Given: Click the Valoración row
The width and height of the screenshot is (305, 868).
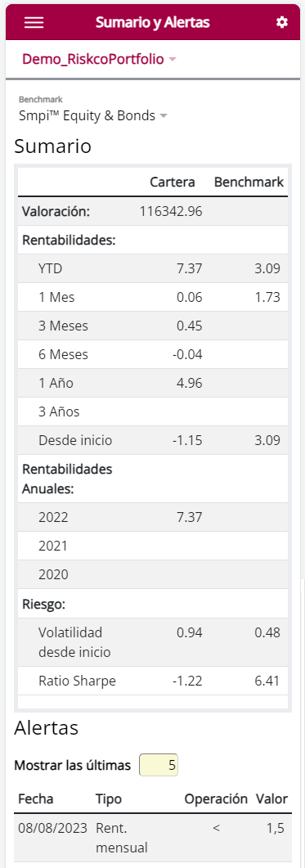Looking at the screenshot, I should [153, 211].
